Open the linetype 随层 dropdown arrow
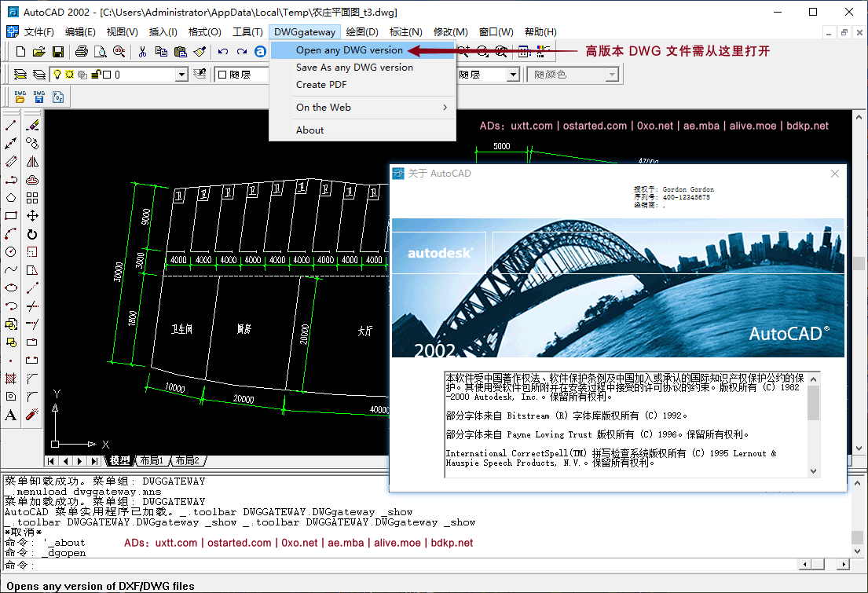Image resolution: width=868 pixels, height=593 pixels. pyautogui.click(x=513, y=74)
